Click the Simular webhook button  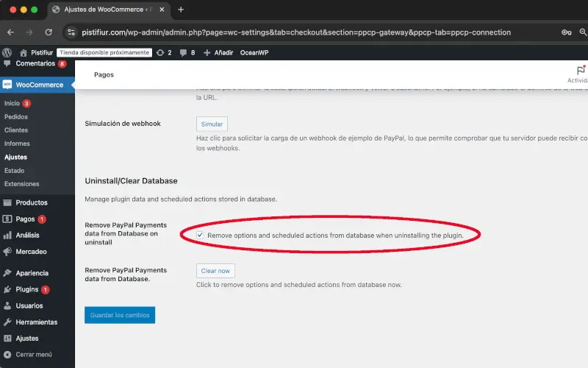point(212,124)
